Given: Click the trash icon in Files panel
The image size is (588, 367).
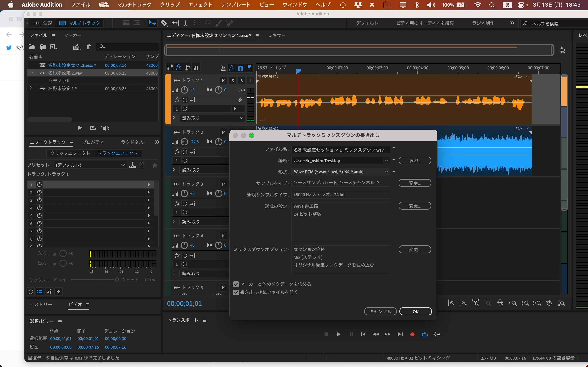Looking at the screenshot, I should pos(89,47).
